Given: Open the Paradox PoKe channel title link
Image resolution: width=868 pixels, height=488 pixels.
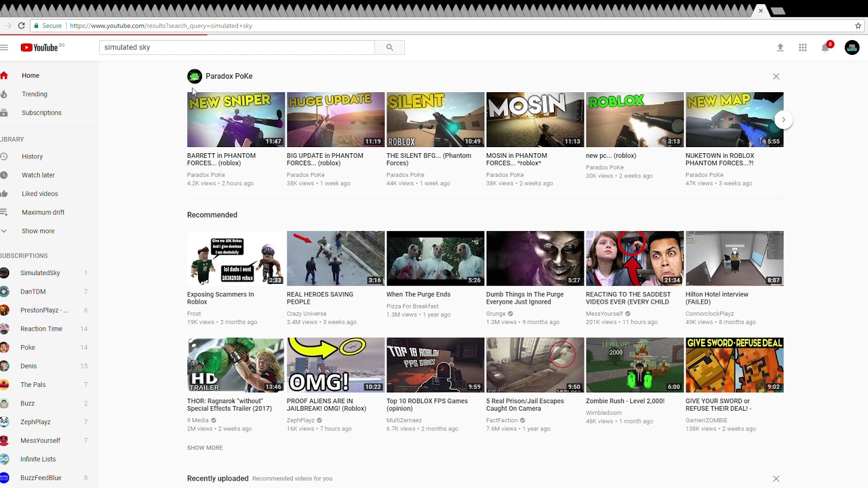Looking at the screenshot, I should (x=229, y=76).
